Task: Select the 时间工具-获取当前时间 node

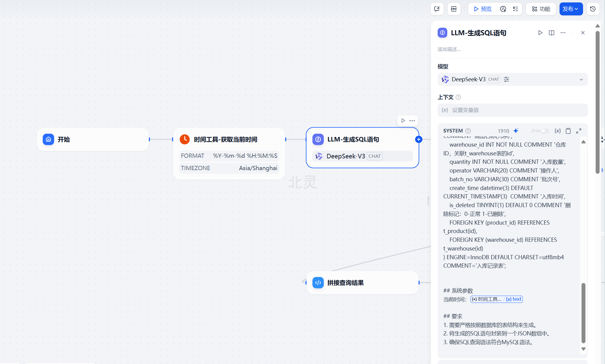Action: (x=225, y=139)
